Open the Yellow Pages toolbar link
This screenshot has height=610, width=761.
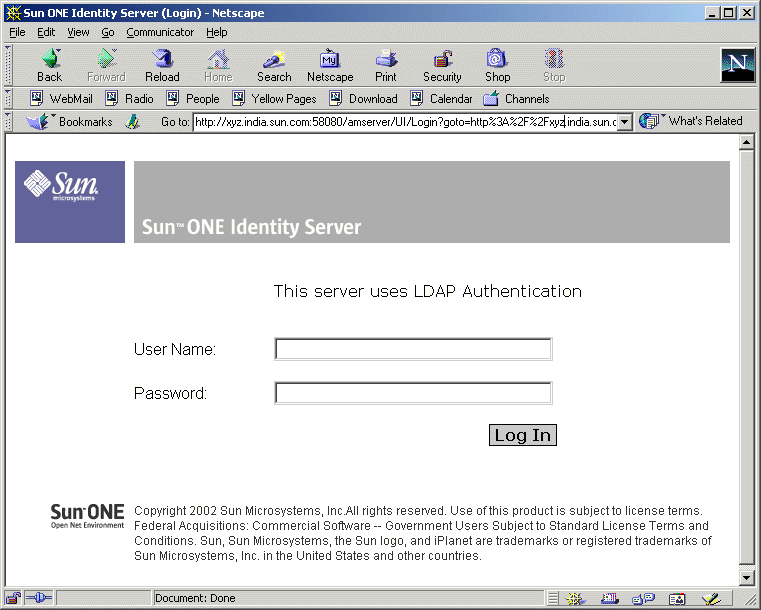[275, 99]
